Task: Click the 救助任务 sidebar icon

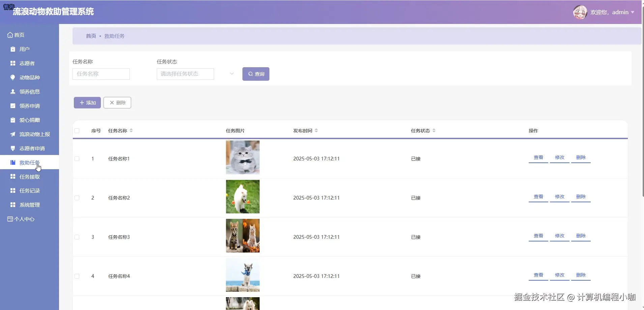Action: click(x=13, y=163)
